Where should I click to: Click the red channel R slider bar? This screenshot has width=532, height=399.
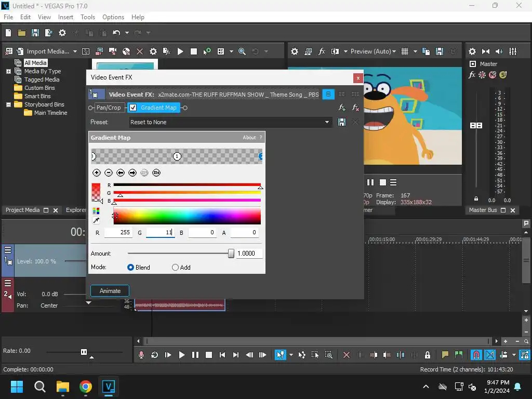pyautogui.click(x=187, y=185)
